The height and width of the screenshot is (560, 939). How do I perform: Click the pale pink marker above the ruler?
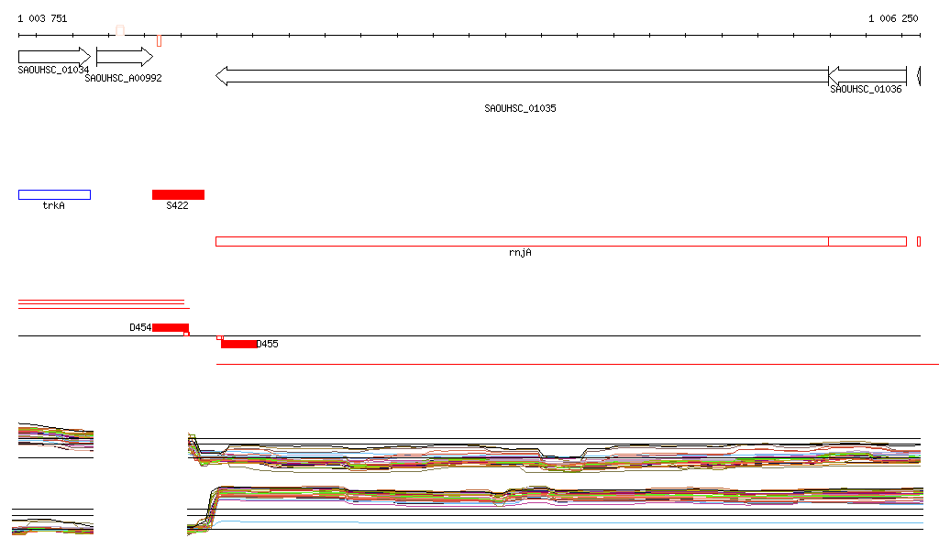tap(120, 30)
